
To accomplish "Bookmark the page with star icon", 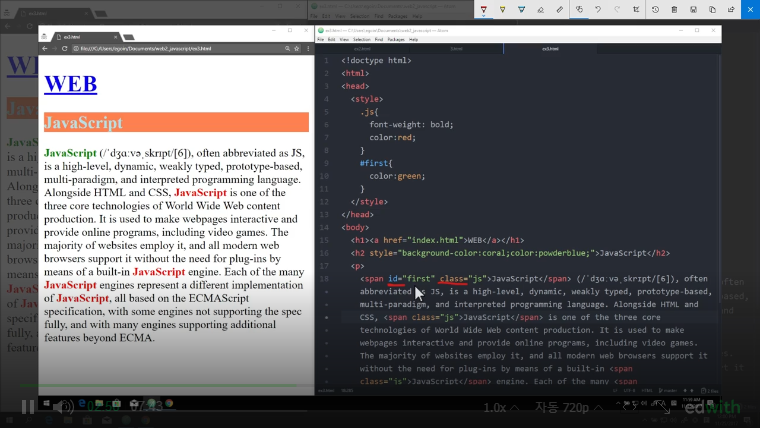I will pos(297,48).
